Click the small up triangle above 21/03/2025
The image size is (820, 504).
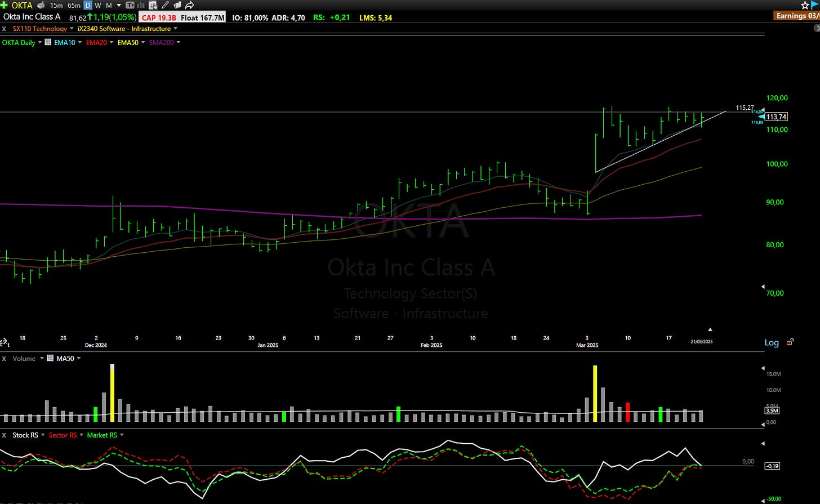point(710,329)
